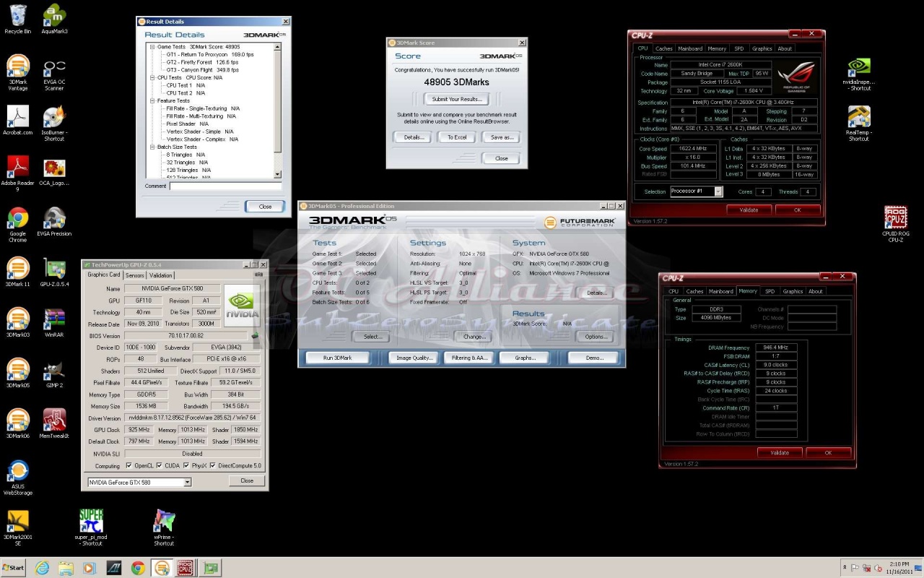Select the SPD tab in the CPU-Z memory window

770,291
